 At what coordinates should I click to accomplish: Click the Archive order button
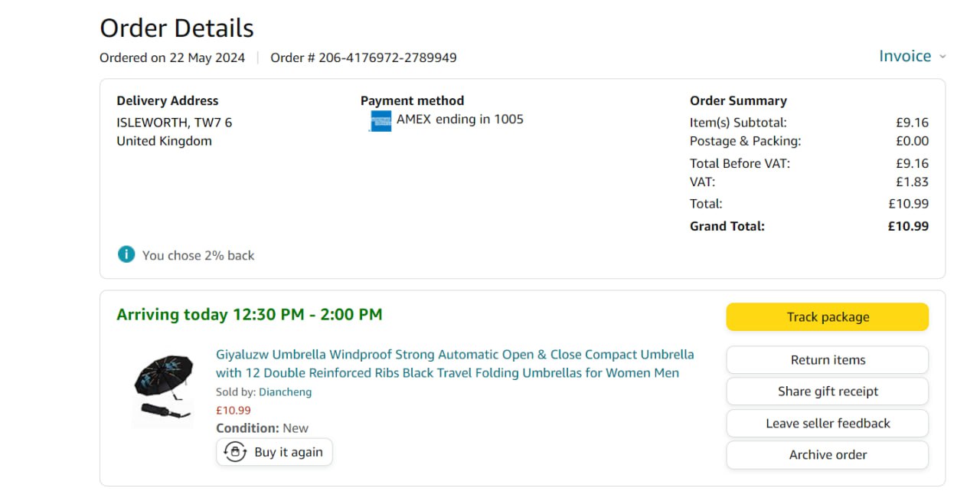827,455
